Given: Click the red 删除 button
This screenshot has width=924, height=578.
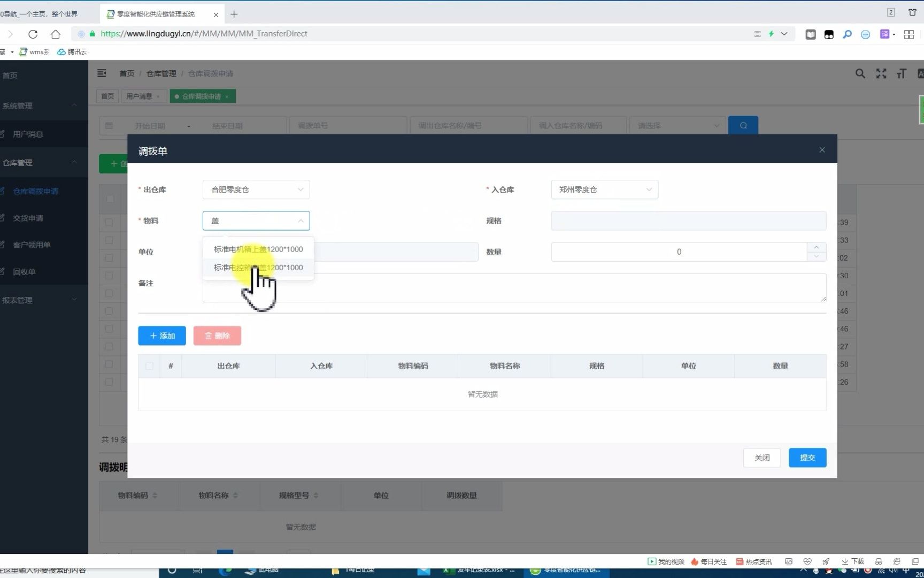Looking at the screenshot, I should [217, 336].
